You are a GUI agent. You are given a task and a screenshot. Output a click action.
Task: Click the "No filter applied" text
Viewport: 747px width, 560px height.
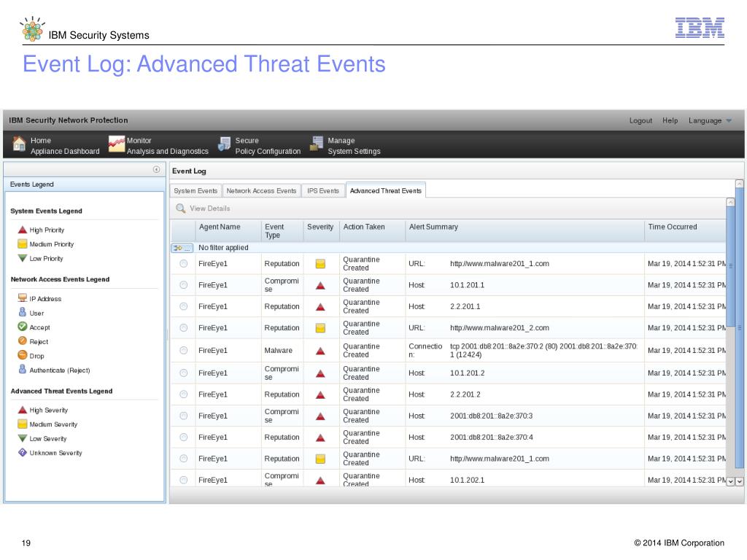223,248
